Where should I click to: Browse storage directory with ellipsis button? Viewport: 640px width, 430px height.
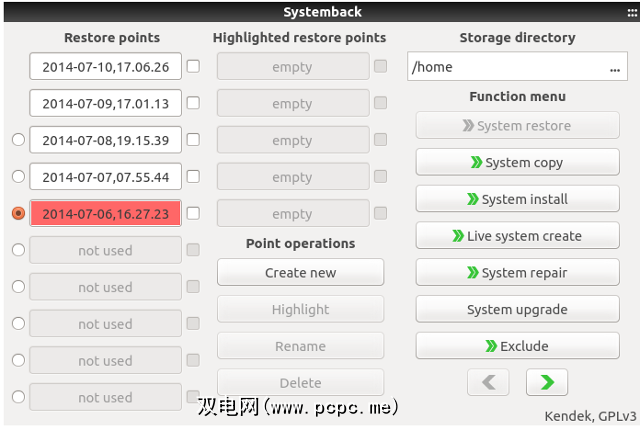click(614, 68)
